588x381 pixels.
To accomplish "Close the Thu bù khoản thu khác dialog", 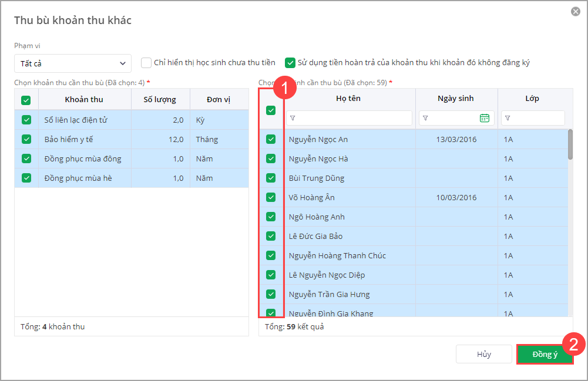I will [575, 12].
